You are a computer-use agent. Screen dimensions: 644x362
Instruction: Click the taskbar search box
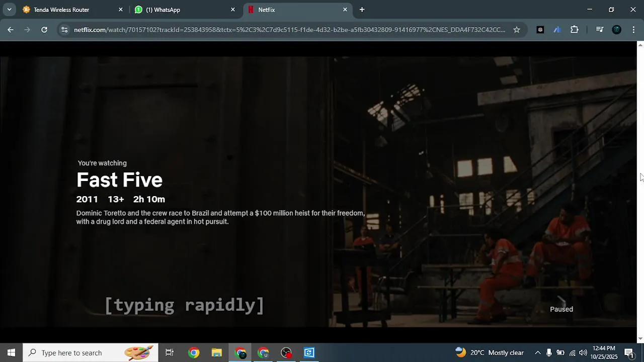coord(91,352)
